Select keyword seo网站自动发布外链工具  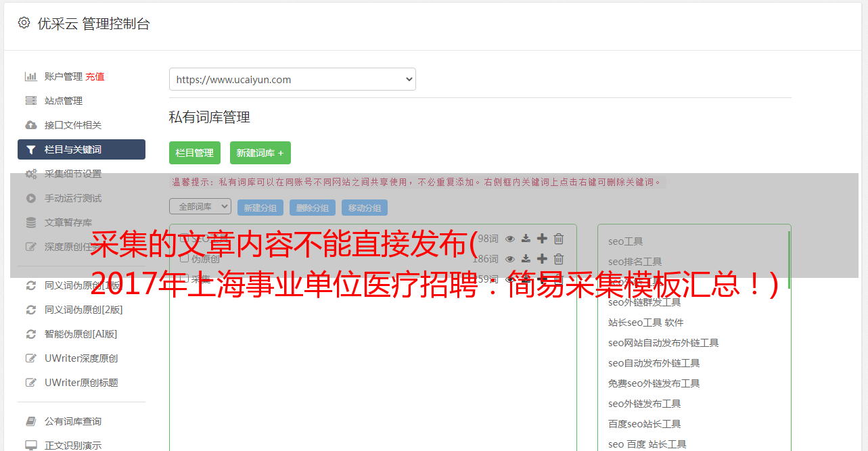664,343
